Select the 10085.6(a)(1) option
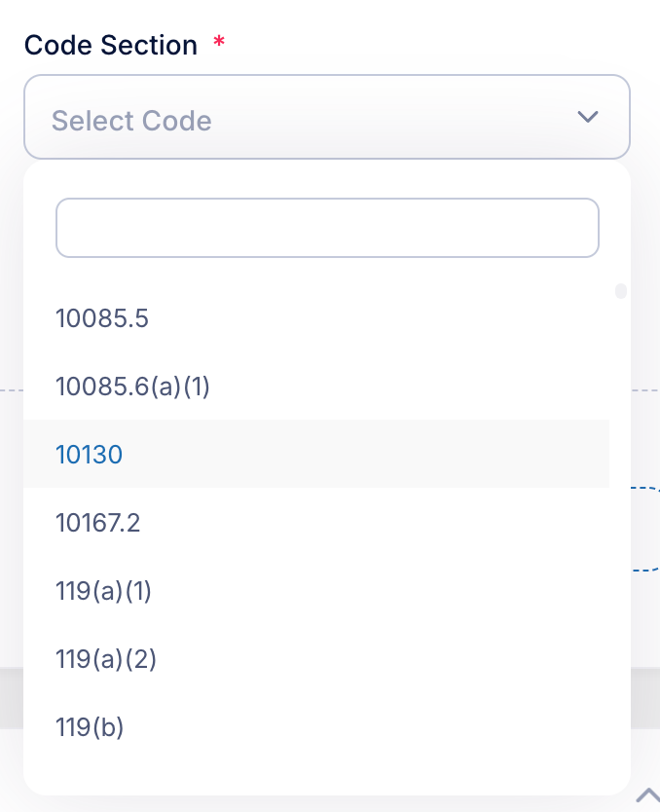Viewport: 660px width, 812px height. click(316, 387)
